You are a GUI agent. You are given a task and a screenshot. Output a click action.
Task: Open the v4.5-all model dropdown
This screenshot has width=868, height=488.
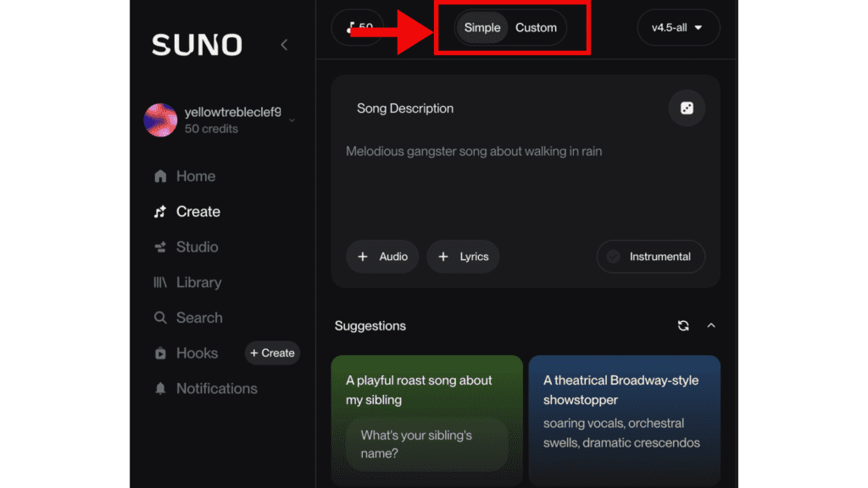[x=677, y=27]
